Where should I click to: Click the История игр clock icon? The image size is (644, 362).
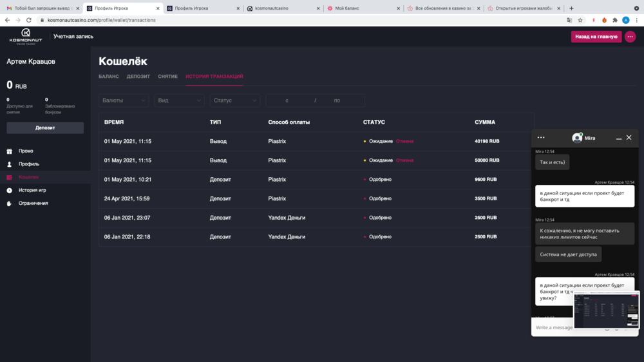click(10, 191)
